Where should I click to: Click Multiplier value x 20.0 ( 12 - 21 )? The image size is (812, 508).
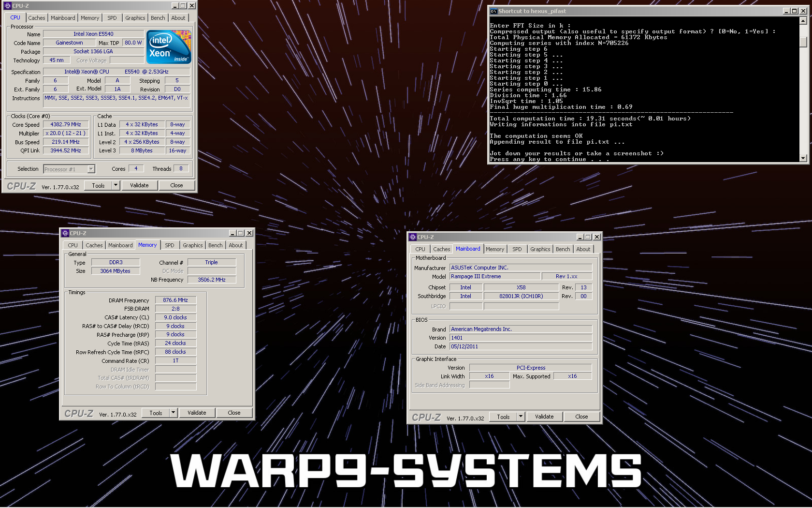(66, 133)
